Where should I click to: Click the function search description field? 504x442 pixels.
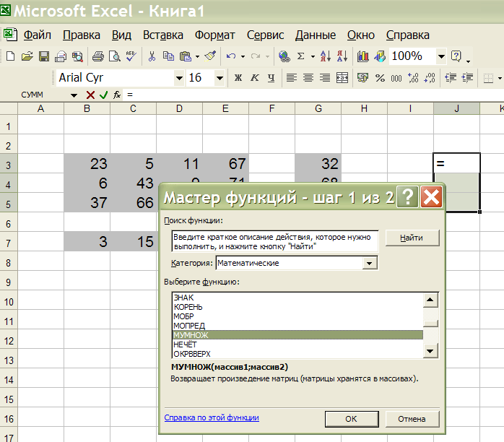click(x=275, y=241)
